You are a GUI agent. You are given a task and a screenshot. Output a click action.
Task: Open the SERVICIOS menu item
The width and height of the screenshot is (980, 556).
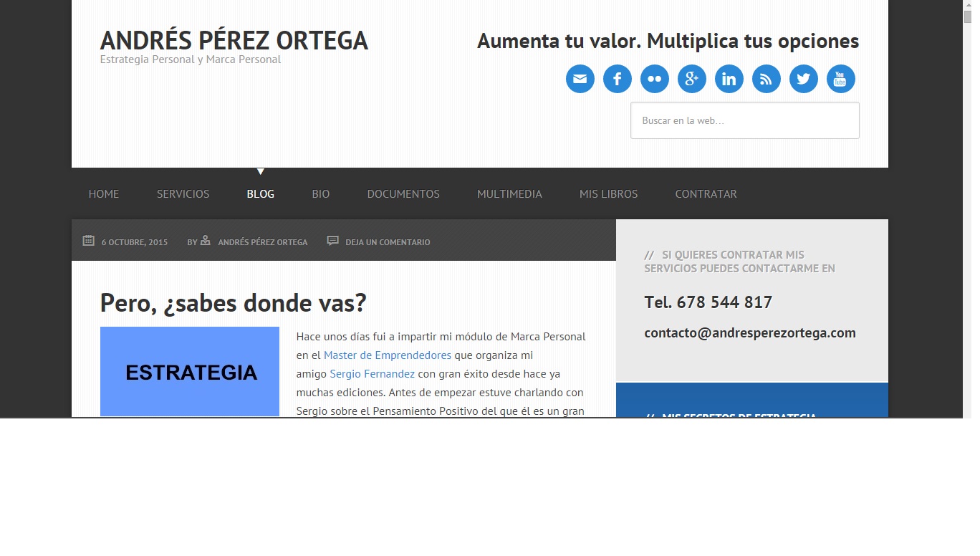[183, 194]
